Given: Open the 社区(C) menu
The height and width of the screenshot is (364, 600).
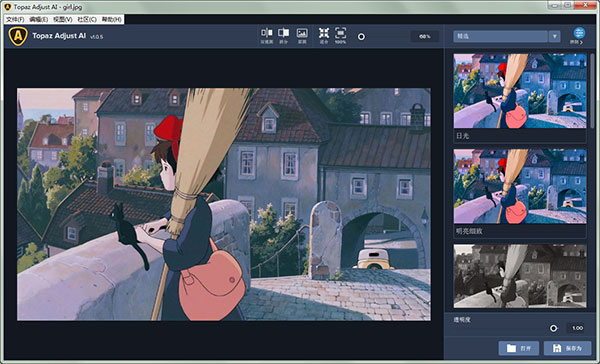Looking at the screenshot, I should click(87, 20).
